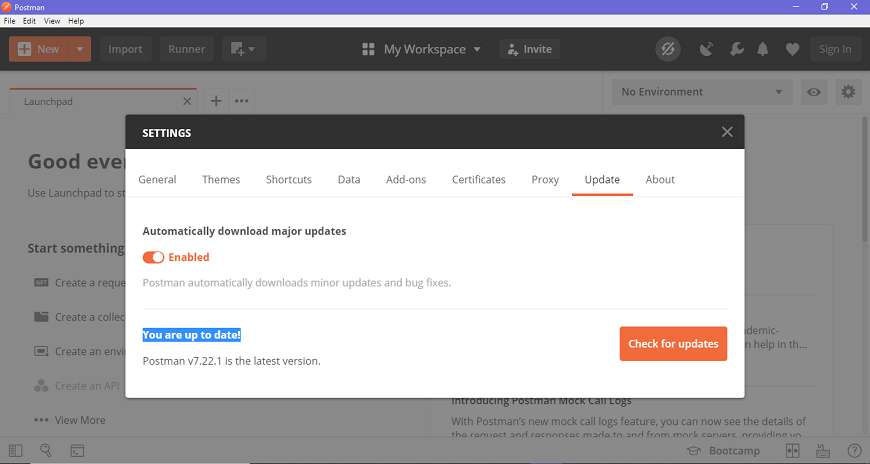Screen dimensions: 870x464
Task: Click the Create a collection folder icon
Action: point(41,317)
